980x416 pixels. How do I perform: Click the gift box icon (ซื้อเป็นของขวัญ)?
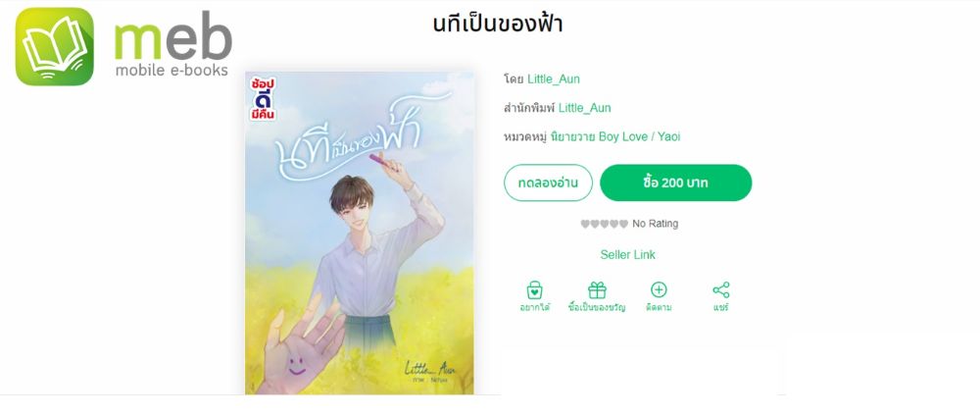tap(597, 289)
